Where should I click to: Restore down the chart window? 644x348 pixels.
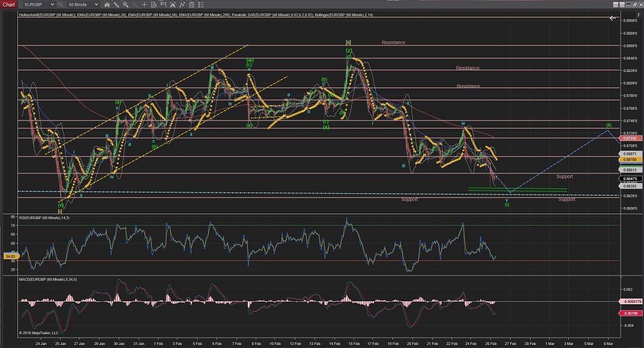[x=635, y=5]
